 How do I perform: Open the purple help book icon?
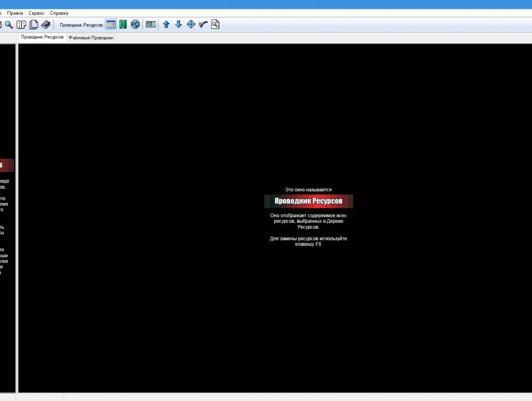(46, 25)
